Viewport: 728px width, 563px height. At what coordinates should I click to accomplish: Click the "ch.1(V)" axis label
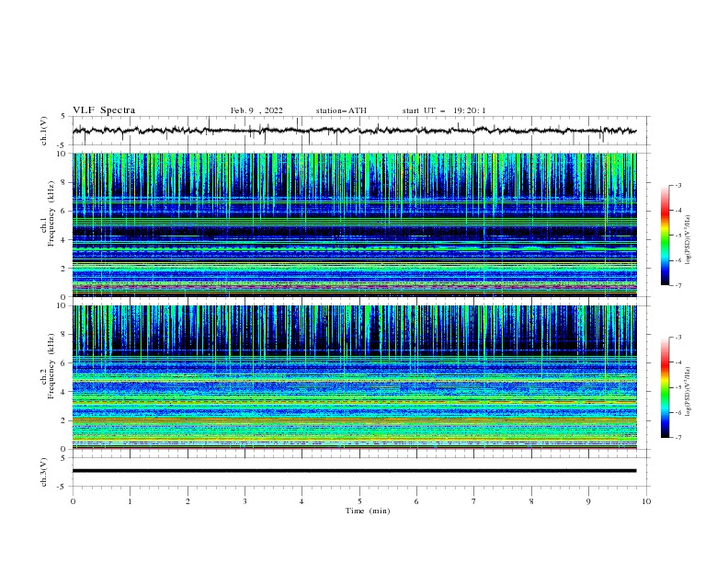tap(44, 131)
